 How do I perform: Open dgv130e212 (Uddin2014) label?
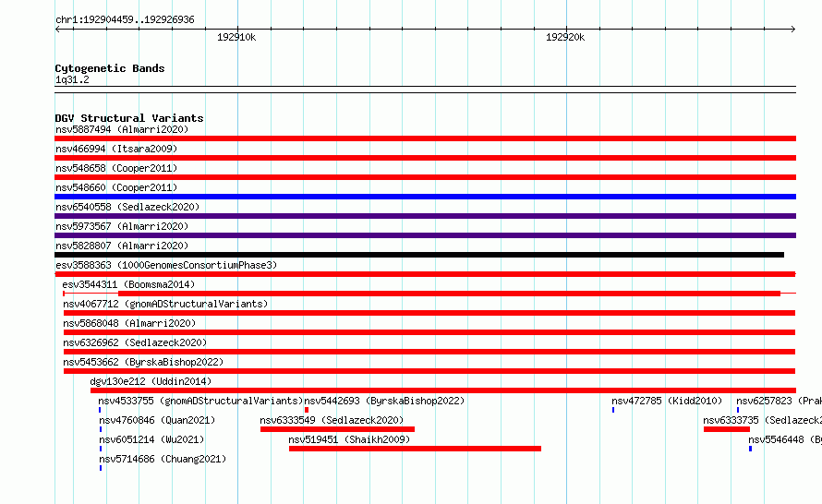(x=151, y=381)
